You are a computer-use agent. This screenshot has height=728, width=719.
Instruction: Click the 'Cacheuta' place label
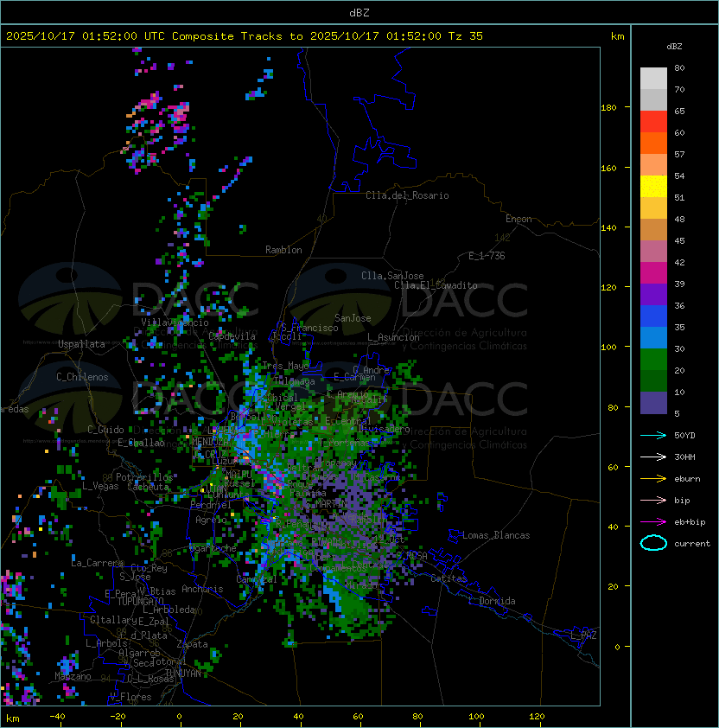tap(148, 487)
